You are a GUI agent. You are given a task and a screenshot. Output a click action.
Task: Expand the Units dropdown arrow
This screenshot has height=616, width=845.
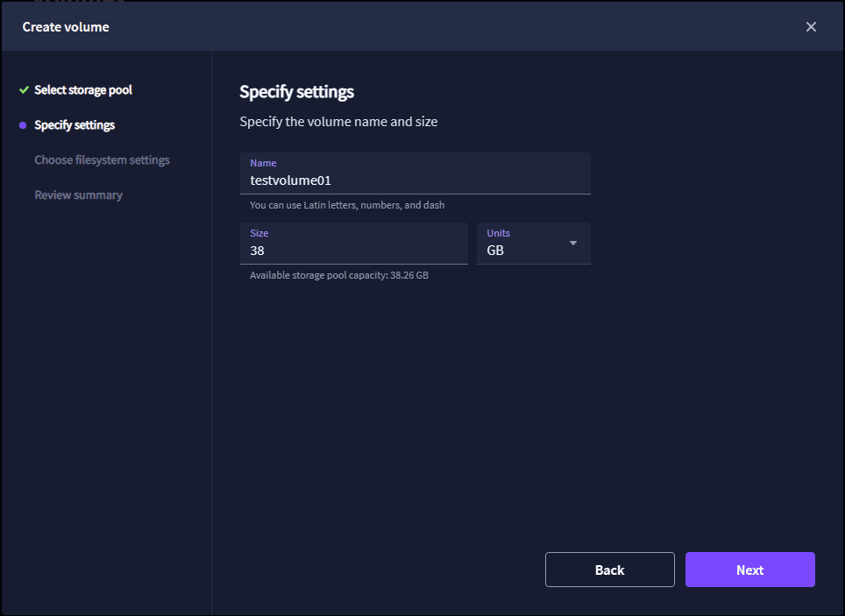coord(573,243)
